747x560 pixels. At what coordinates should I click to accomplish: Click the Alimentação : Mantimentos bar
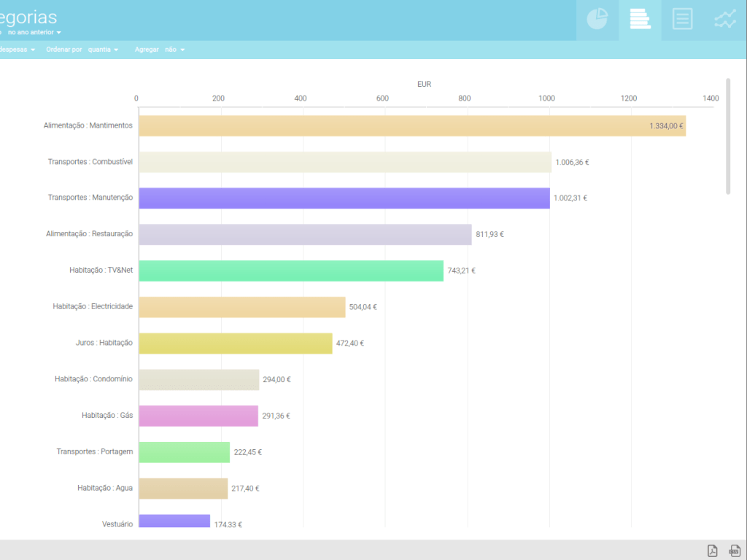412,125
